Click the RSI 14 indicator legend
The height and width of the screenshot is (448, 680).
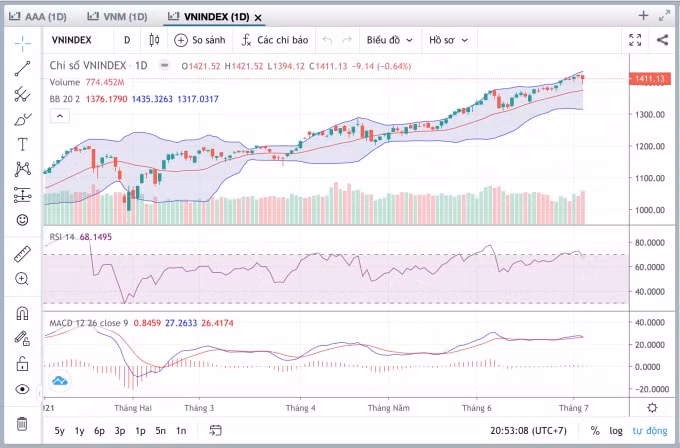(62, 237)
